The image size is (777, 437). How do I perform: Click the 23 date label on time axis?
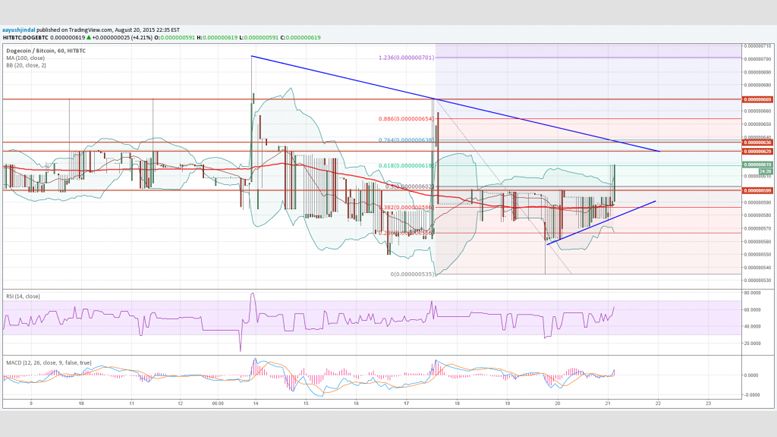click(x=708, y=404)
